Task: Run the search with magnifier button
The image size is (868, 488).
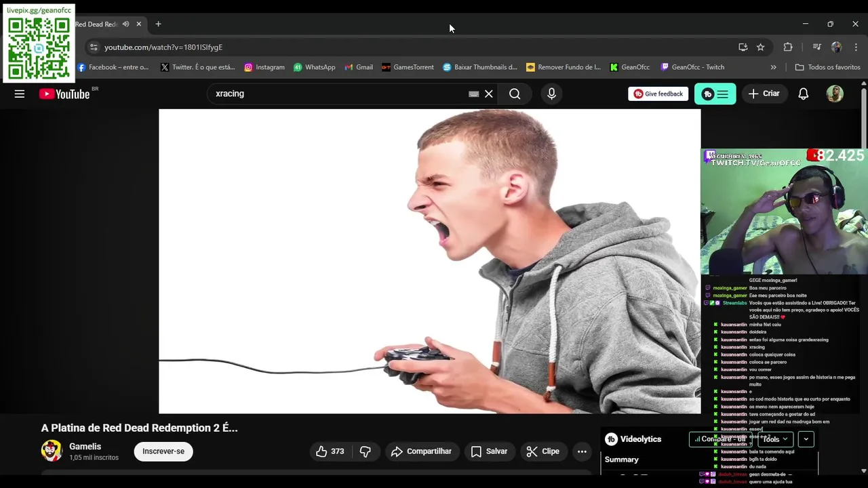Action: point(515,94)
